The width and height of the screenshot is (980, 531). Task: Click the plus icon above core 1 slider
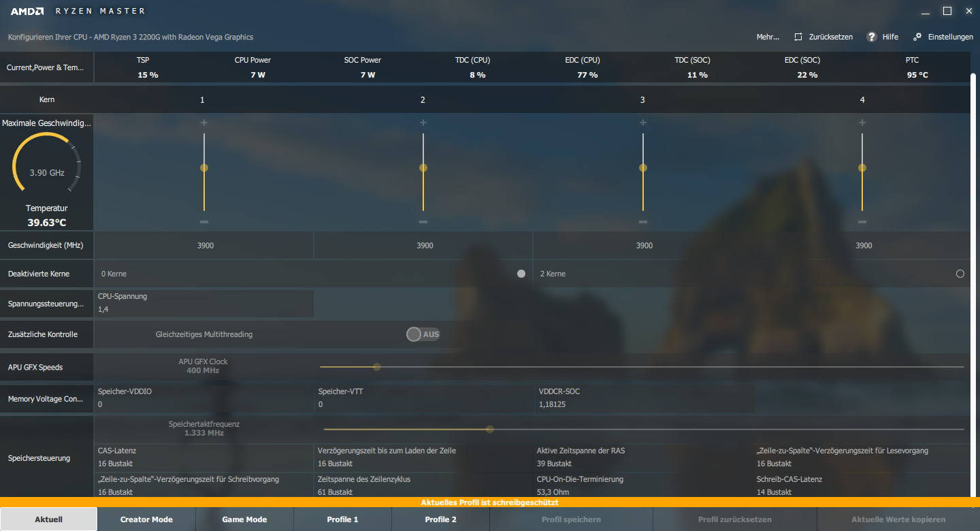point(203,123)
